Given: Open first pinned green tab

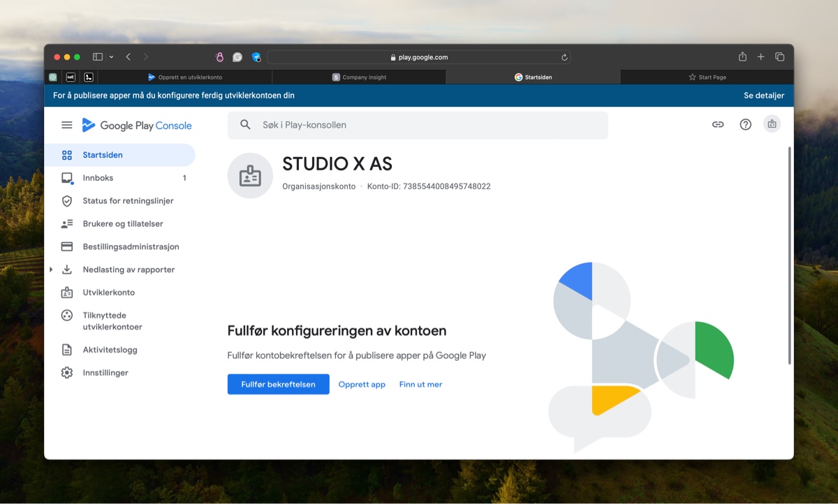Looking at the screenshot, I should coord(53,77).
